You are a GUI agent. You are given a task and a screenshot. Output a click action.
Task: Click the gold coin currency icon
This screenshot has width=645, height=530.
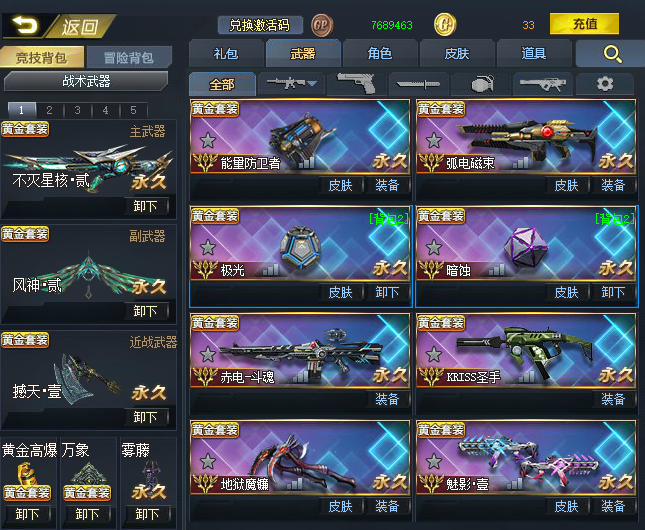445,25
